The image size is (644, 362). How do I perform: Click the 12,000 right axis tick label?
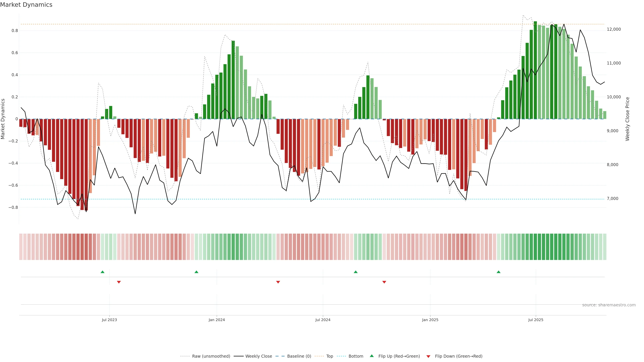click(x=614, y=29)
